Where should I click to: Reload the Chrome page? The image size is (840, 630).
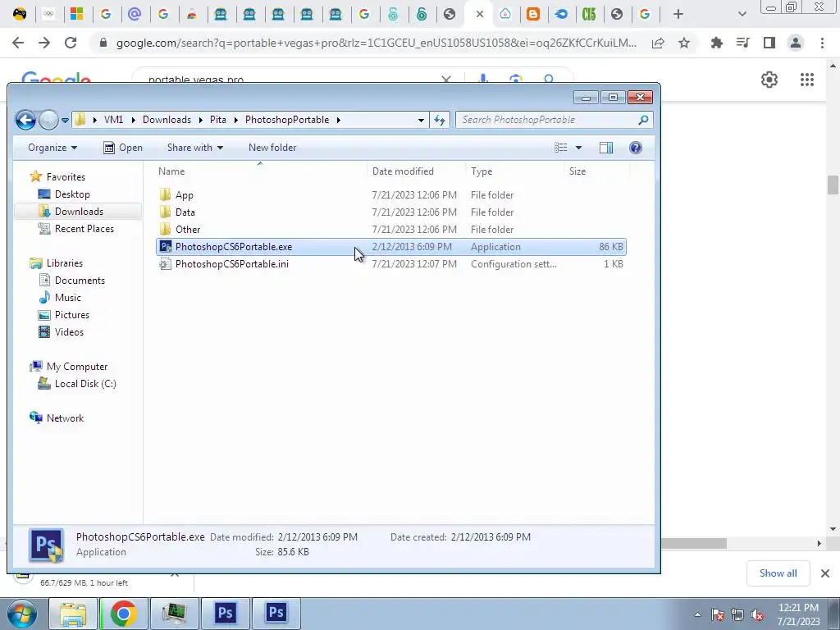click(71, 43)
